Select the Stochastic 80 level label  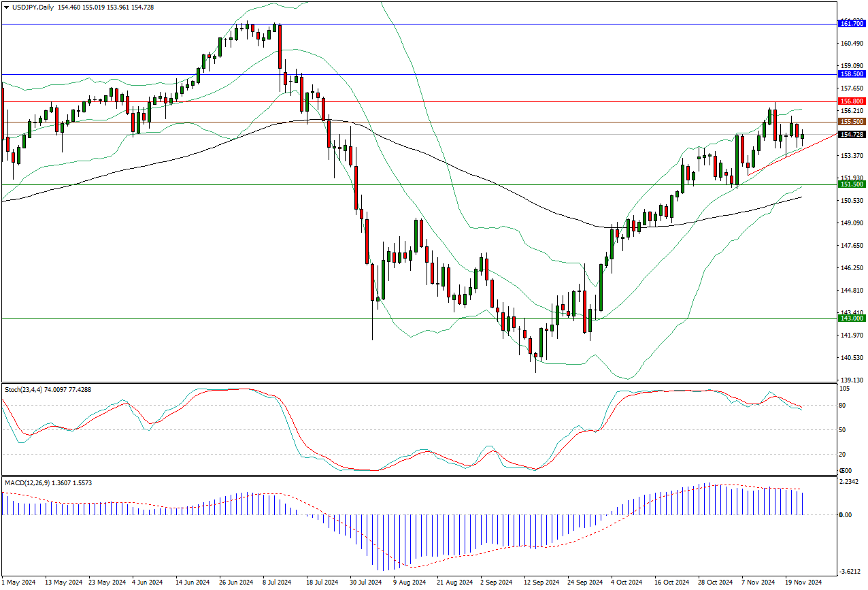pos(844,406)
